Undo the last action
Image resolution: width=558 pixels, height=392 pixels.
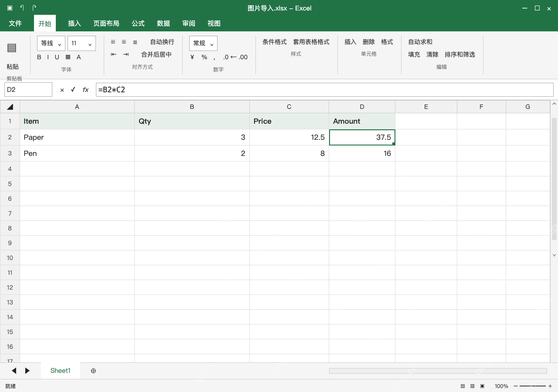pyautogui.click(x=22, y=8)
